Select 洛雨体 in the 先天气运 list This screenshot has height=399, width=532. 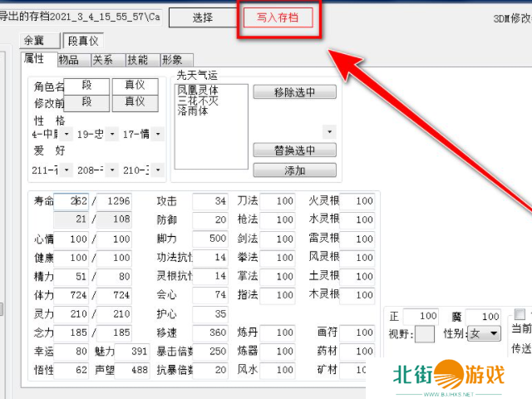pos(192,110)
